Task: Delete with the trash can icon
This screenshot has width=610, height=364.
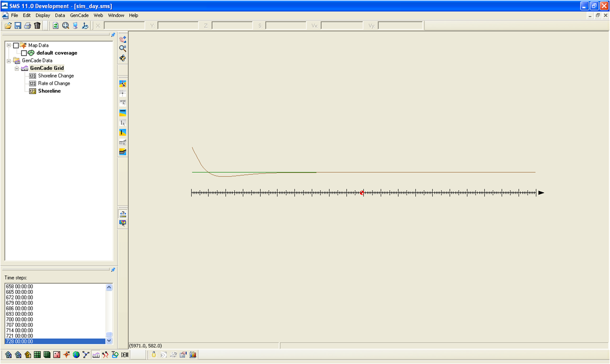Action: click(x=37, y=25)
